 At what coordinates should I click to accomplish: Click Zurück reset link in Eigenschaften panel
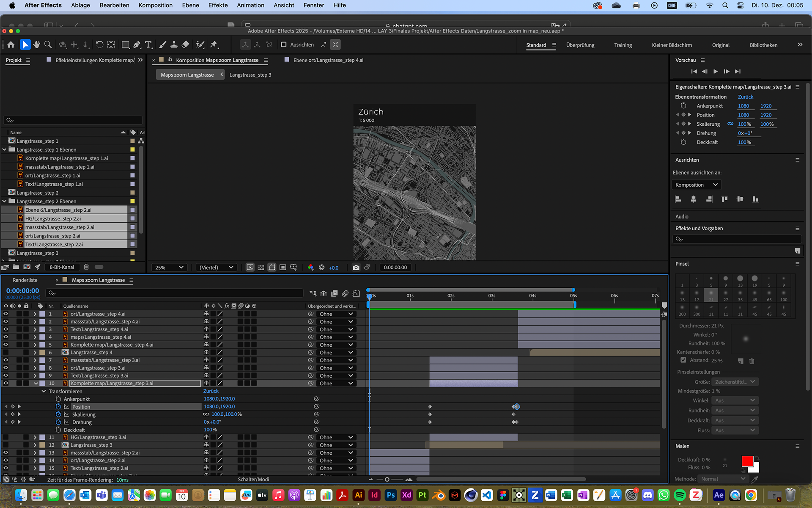pos(745,97)
